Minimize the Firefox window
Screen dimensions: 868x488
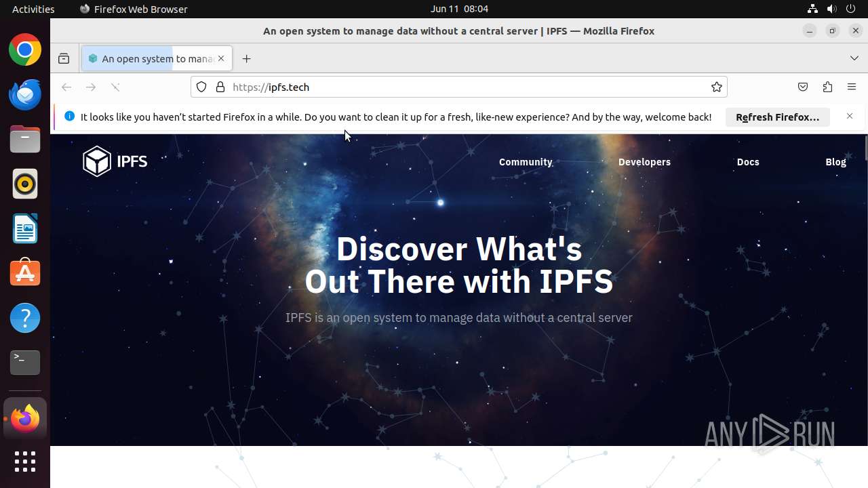[x=810, y=30]
